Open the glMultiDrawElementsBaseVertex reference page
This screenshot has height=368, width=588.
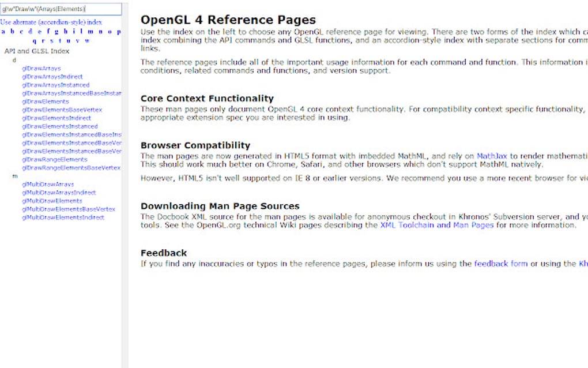click(x=68, y=209)
